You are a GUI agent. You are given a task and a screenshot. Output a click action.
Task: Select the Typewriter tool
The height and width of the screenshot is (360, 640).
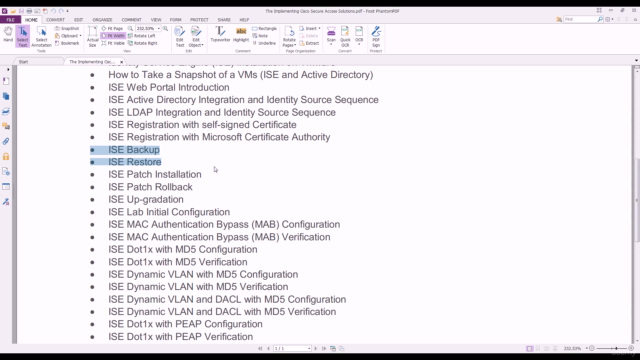(x=220, y=34)
